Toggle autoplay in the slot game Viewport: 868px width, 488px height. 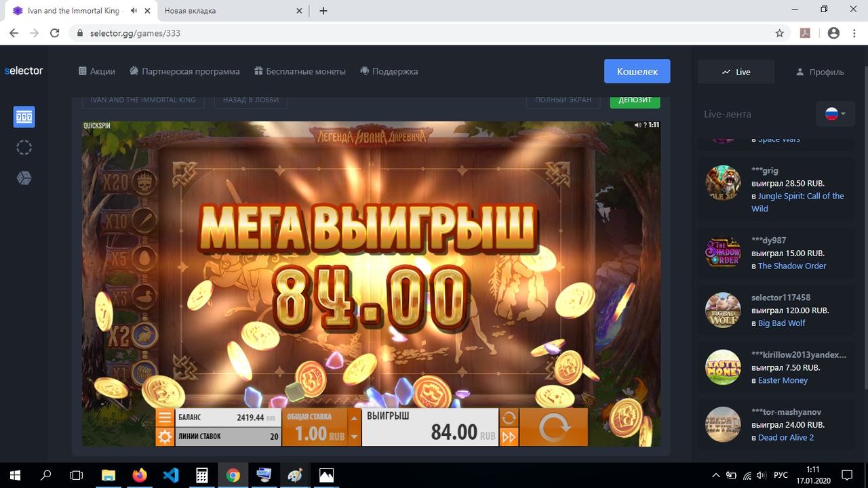pyautogui.click(x=509, y=418)
